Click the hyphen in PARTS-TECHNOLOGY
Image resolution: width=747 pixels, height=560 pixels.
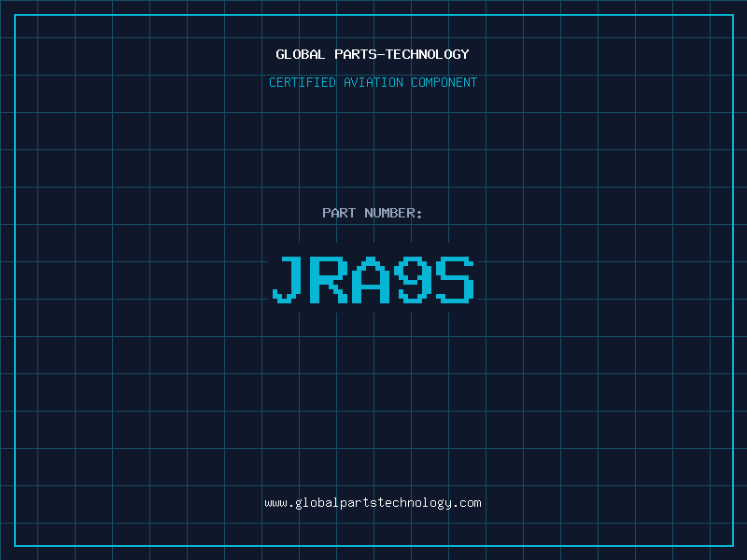coord(381,54)
